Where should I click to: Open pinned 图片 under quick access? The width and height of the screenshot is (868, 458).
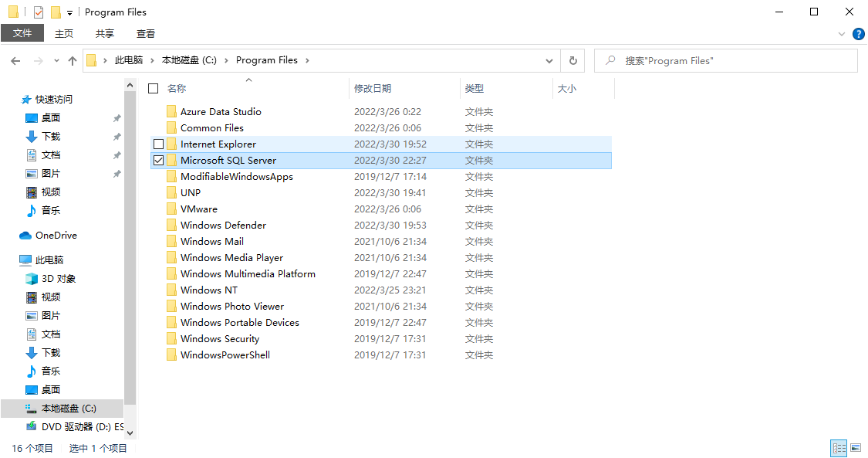click(51, 173)
